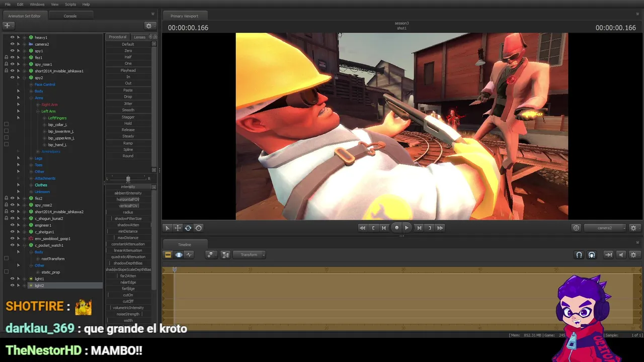The image size is (644, 362).
Task: Open the File menu
Action: [x=8, y=5]
